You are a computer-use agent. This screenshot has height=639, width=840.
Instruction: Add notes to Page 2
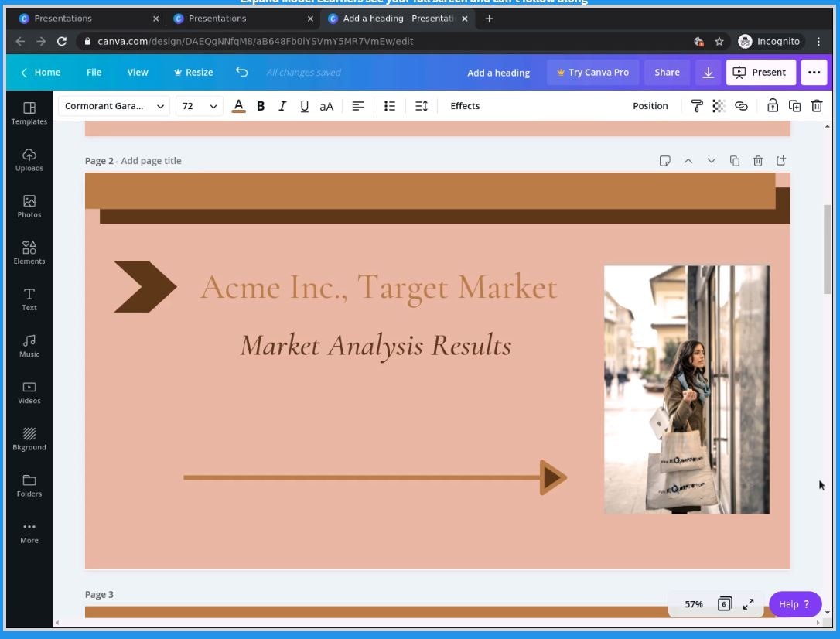pos(664,161)
